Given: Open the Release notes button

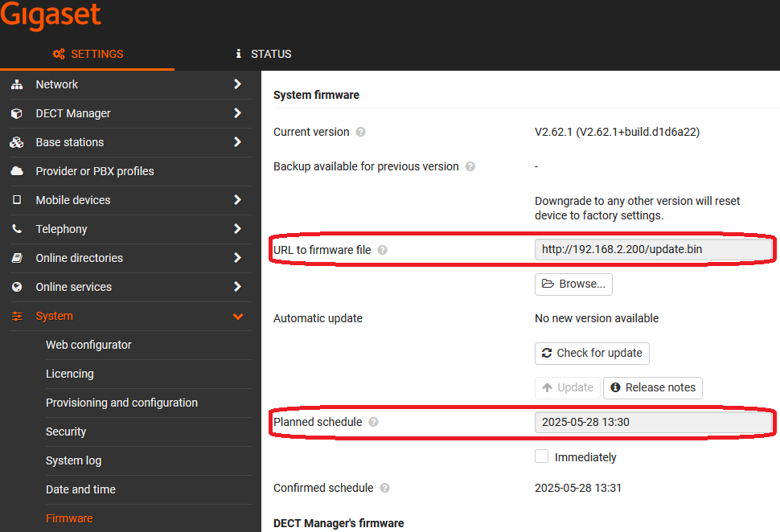Looking at the screenshot, I should 653,388.
